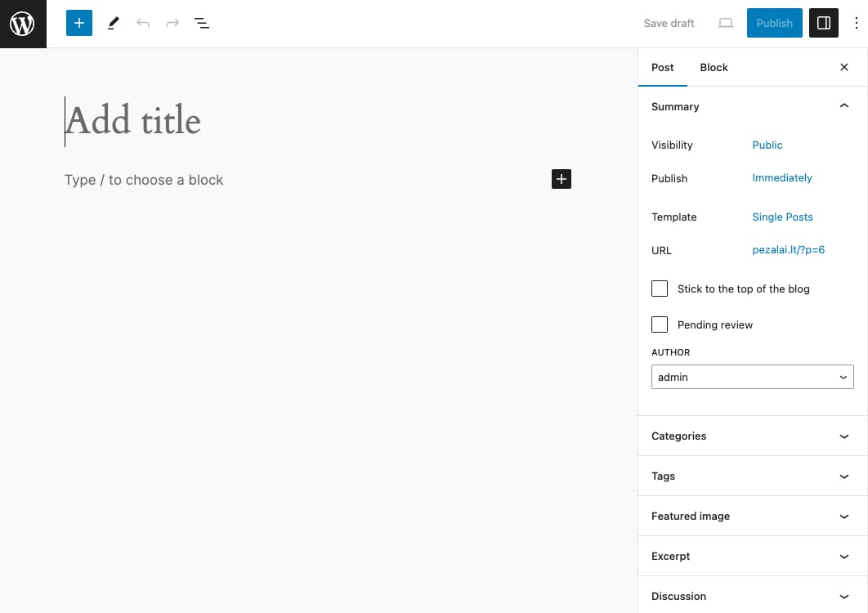The width and height of the screenshot is (868, 613).
Task: Toggle the Settings sidebar panel
Action: tap(823, 23)
